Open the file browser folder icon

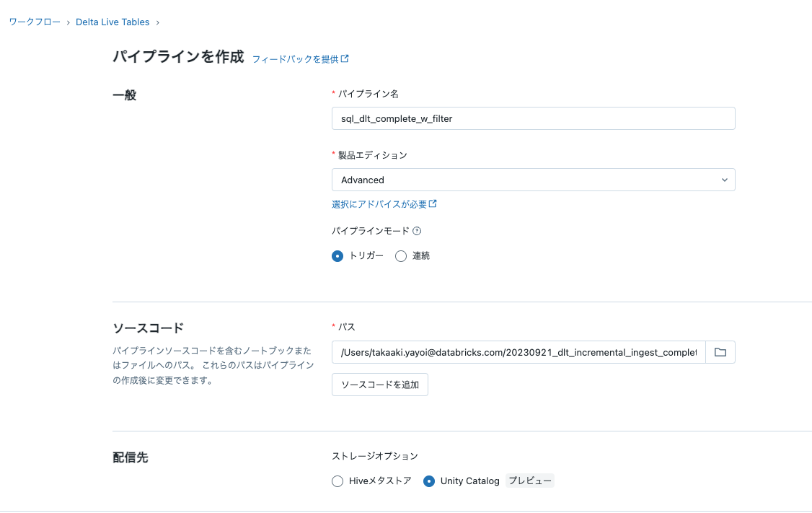tap(720, 351)
